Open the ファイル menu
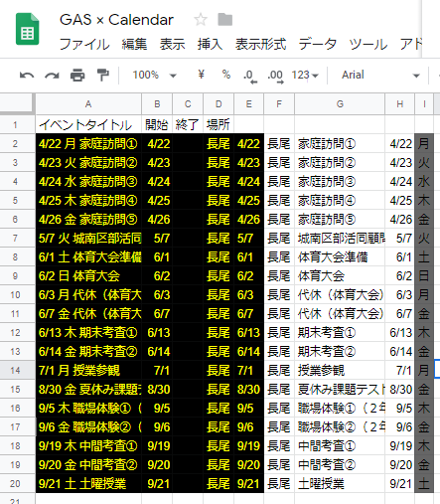The image size is (440, 504). point(84,44)
